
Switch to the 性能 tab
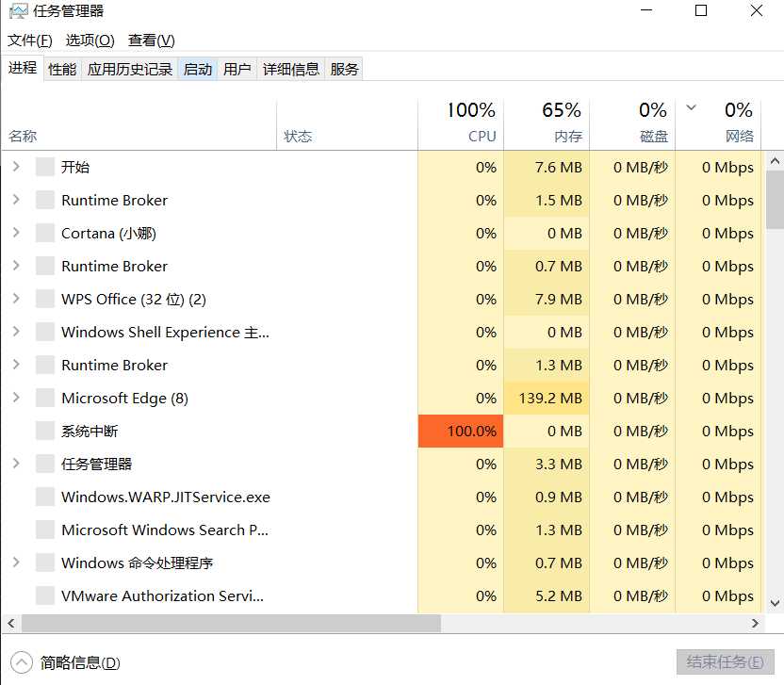(62, 69)
